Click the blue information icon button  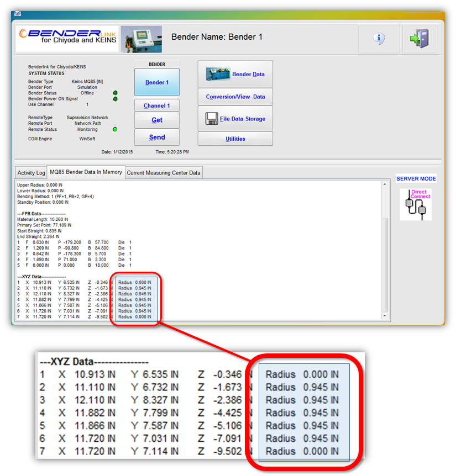(x=379, y=39)
